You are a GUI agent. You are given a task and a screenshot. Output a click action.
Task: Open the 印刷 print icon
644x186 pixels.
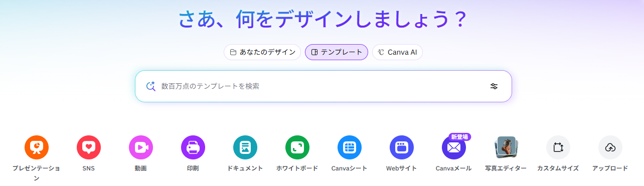193,147
